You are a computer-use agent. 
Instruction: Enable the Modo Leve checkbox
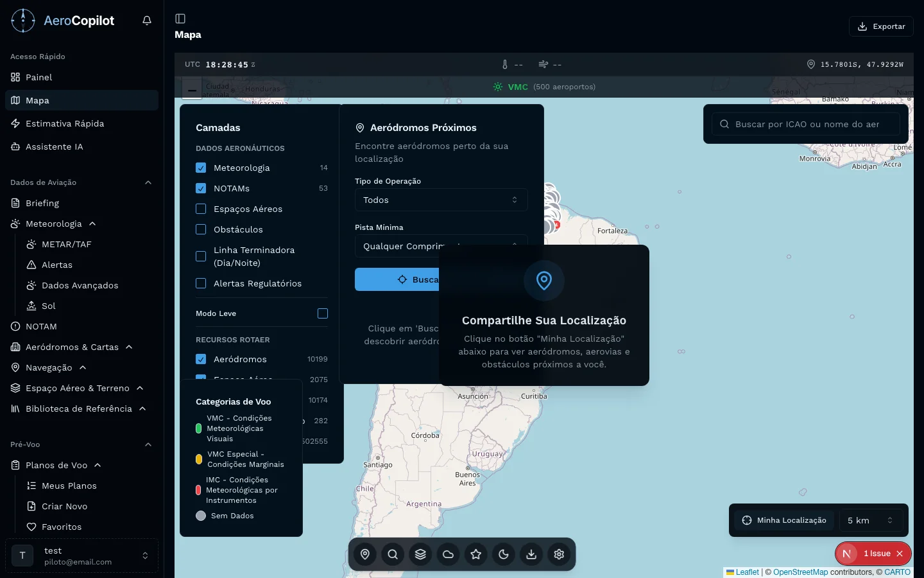coord(323,313)
